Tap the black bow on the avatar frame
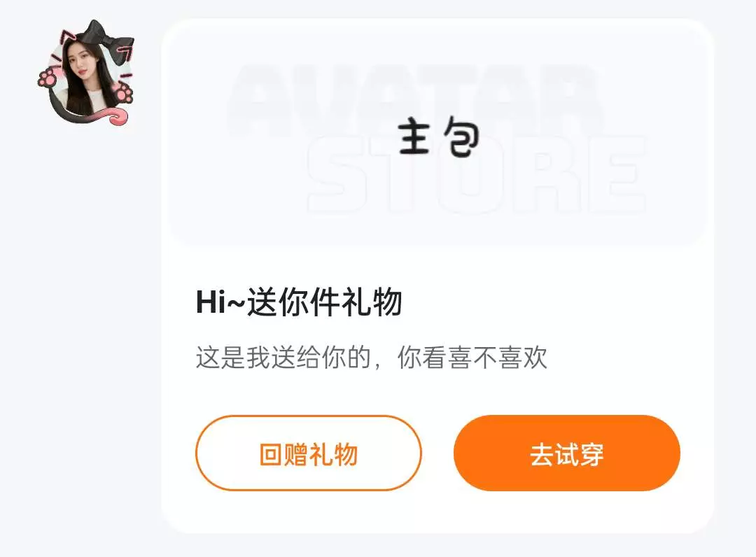 click(106, 41)
